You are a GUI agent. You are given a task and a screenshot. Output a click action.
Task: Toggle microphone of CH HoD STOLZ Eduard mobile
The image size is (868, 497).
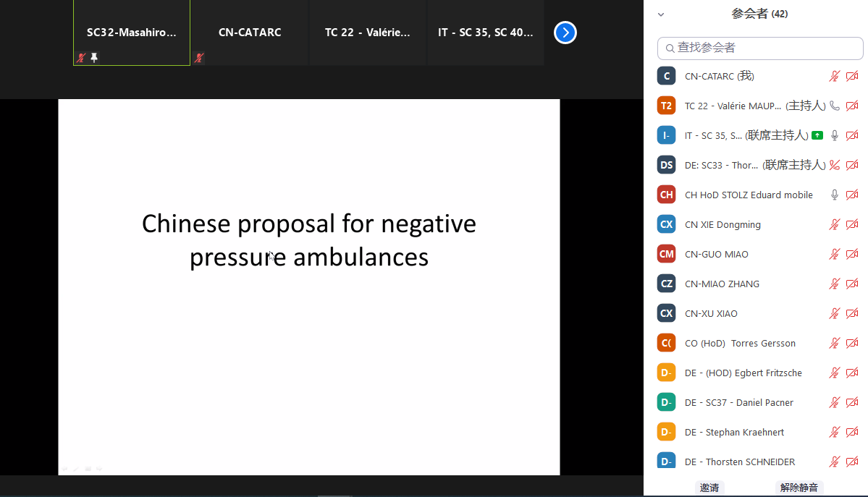click(835, 195)
